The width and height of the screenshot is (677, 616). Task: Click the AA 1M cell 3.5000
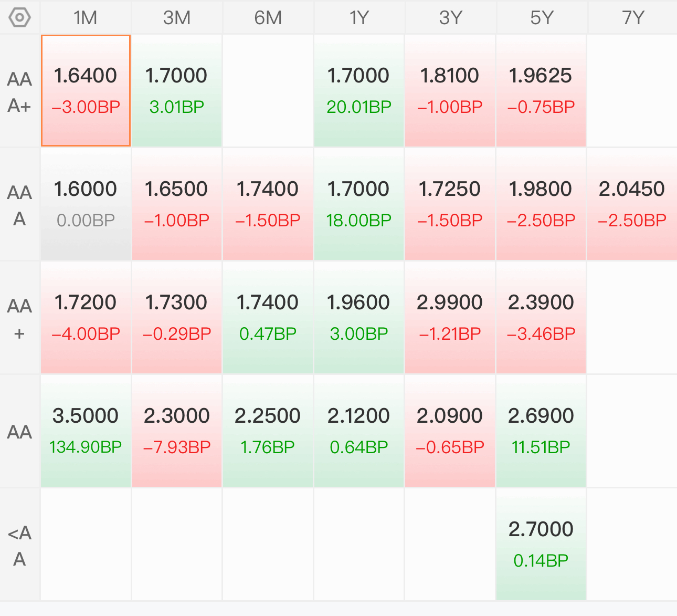(x=86, y=431)
